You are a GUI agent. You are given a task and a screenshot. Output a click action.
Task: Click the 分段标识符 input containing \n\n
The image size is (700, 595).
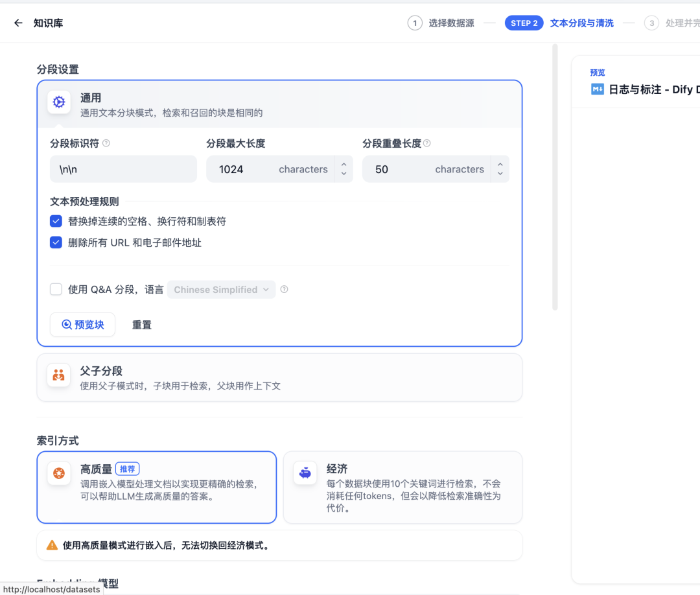[x=123, y=169]
